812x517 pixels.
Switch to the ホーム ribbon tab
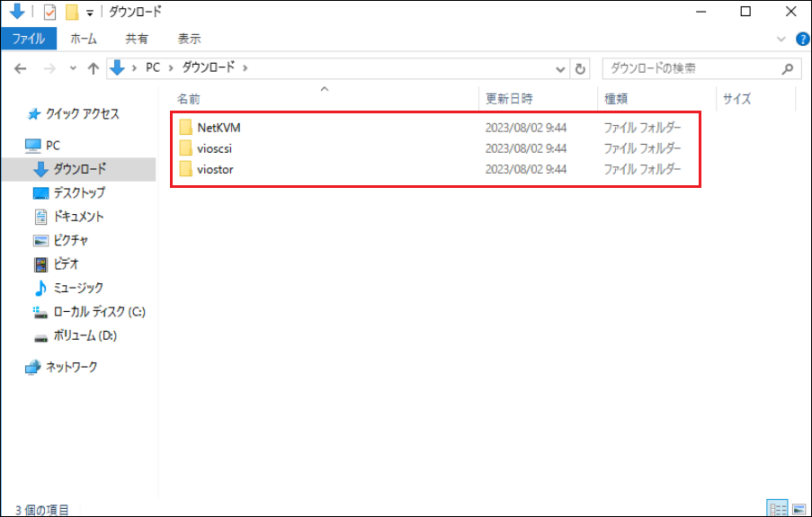click(84, 39)
